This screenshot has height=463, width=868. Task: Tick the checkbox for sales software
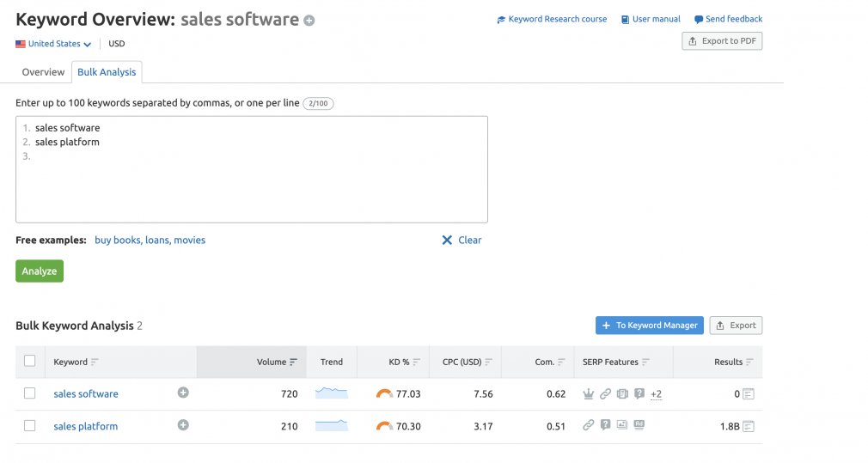click(30, 393)
